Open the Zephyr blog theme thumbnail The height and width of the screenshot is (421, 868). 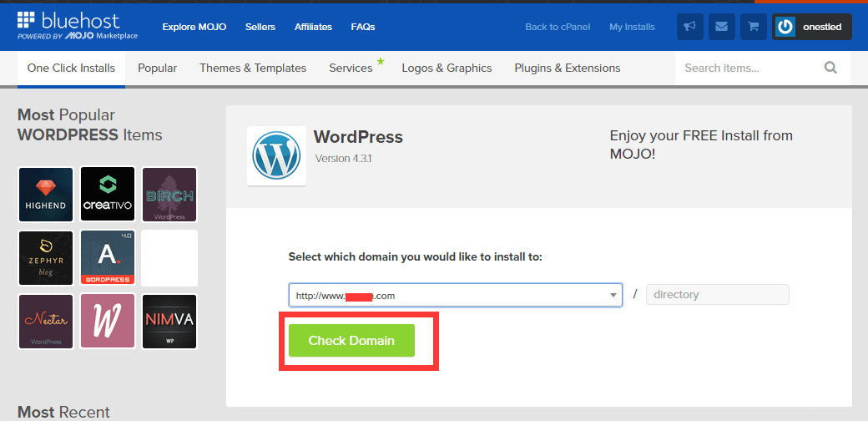pos(46,258)
